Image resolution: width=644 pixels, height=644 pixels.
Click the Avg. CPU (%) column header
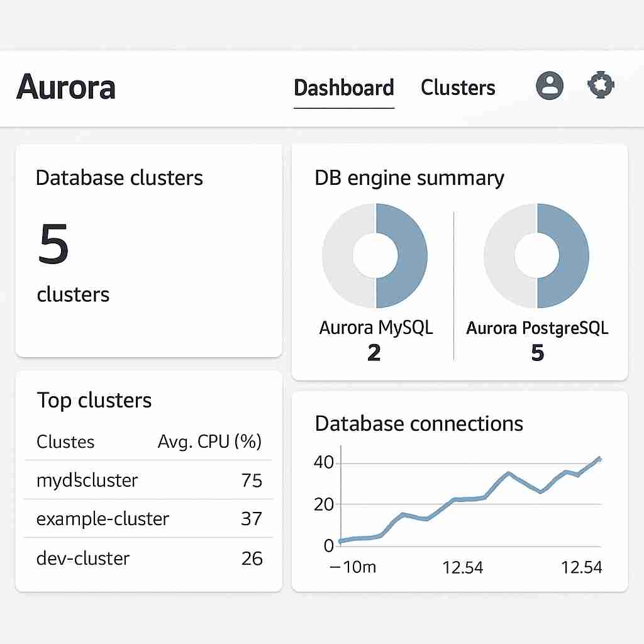tap(209, 441)
